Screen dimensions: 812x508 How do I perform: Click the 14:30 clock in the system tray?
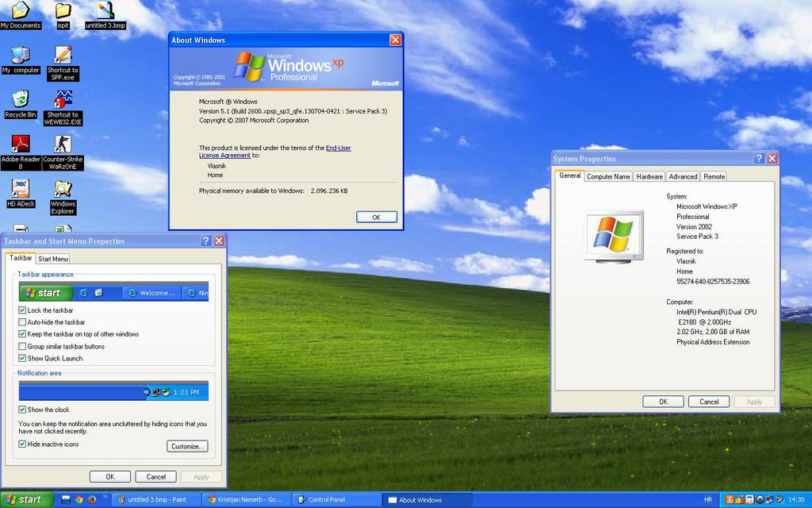pos(796,500)
